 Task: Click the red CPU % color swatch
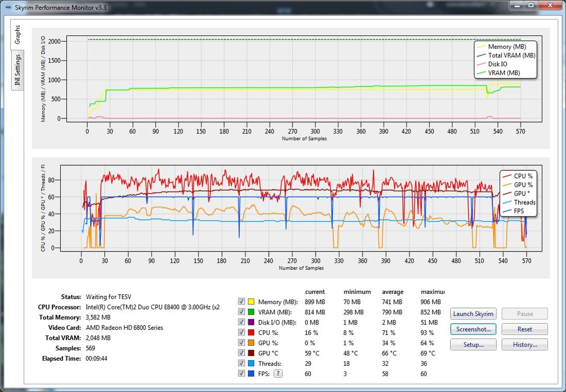(251, 333)
